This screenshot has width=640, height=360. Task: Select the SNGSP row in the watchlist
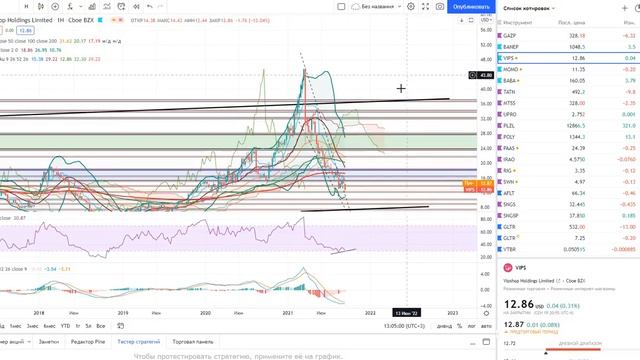click(x=568, y=216)
